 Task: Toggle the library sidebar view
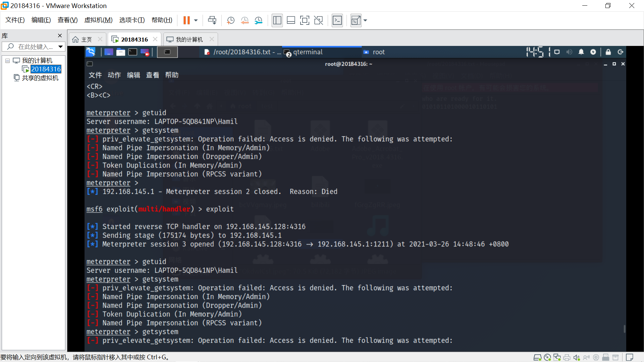(277, 20)
